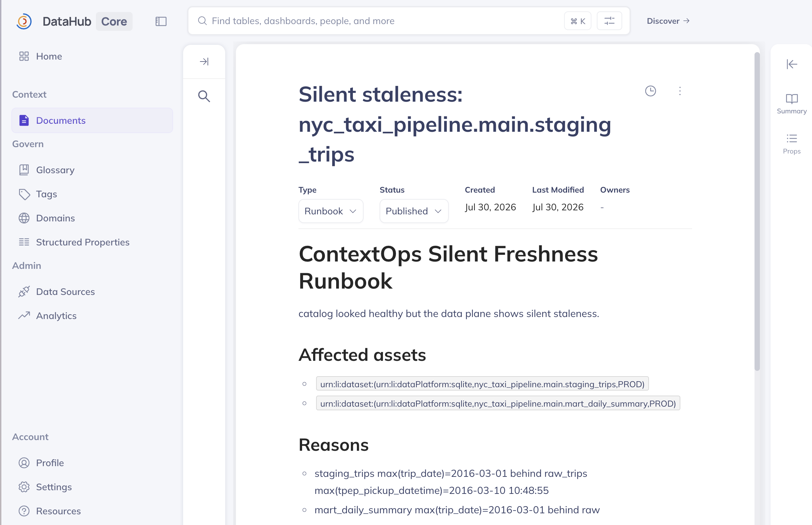Click the document vertical scrollbar

[757, 211]
